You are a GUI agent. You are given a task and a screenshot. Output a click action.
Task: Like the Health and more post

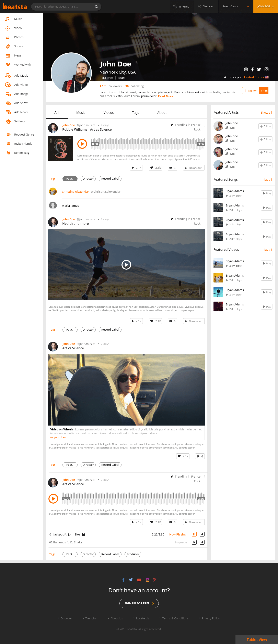155,321
